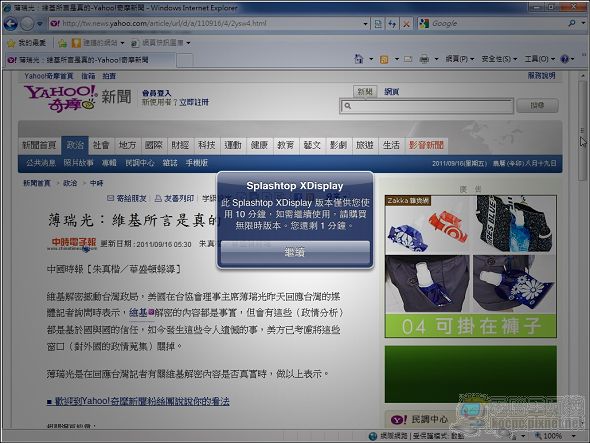Click the 照片故事 sub-navigation link
The width and height of the screenshot is (590, 443).
pyautogui.click(x=78, y=163)
